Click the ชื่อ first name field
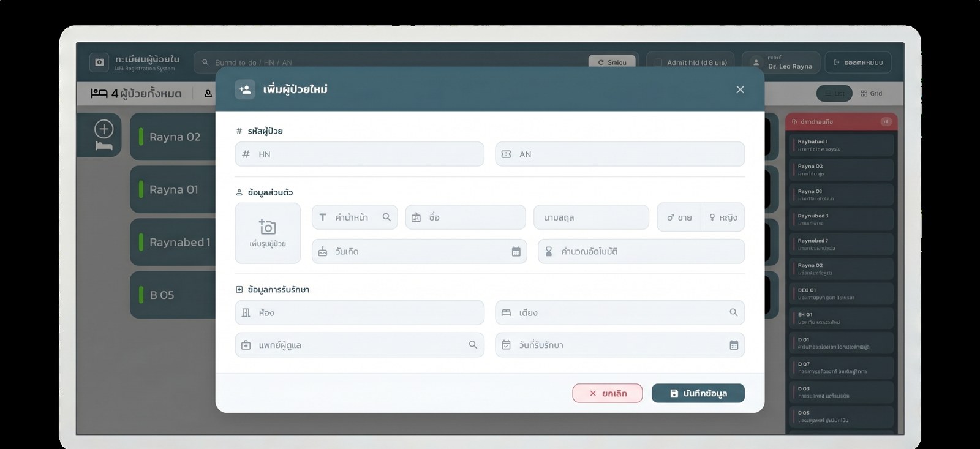The image size is (980, 449). [466, 217]
